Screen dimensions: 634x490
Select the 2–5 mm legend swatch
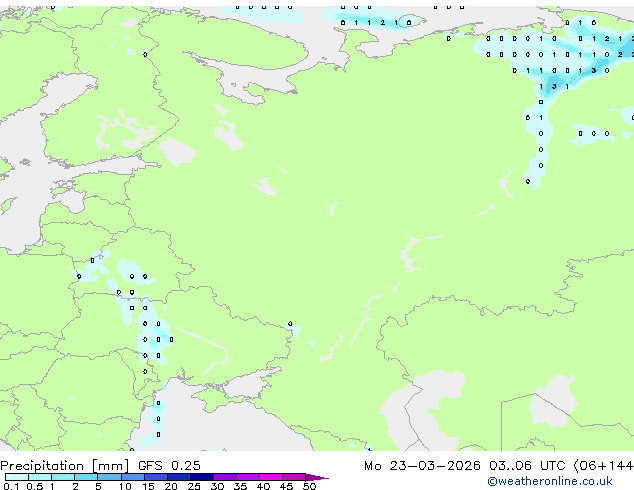pyautogui.click(x=86, y=477)
